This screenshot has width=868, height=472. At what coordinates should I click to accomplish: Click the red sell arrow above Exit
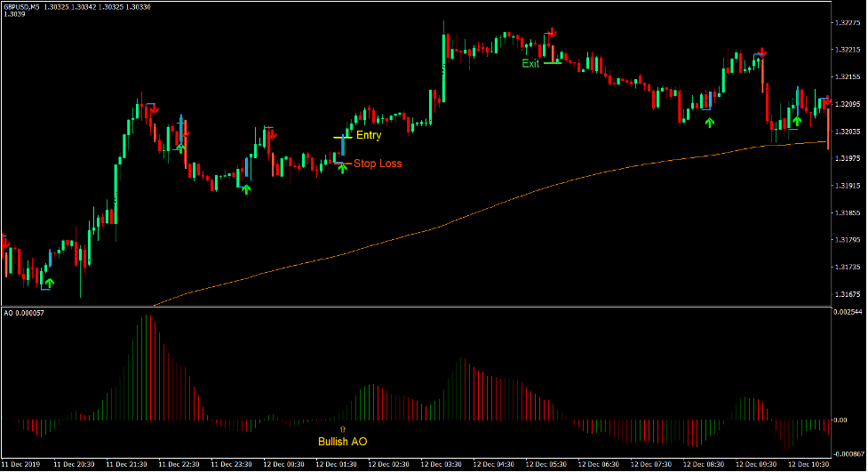click(552, 34)
